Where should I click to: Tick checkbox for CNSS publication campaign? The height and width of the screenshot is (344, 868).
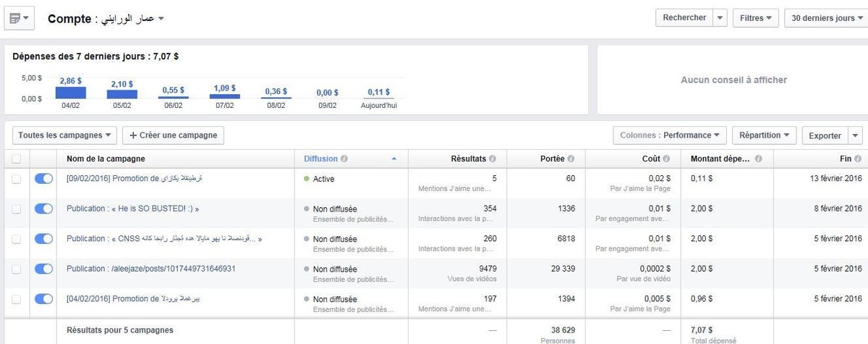[17, 239]
